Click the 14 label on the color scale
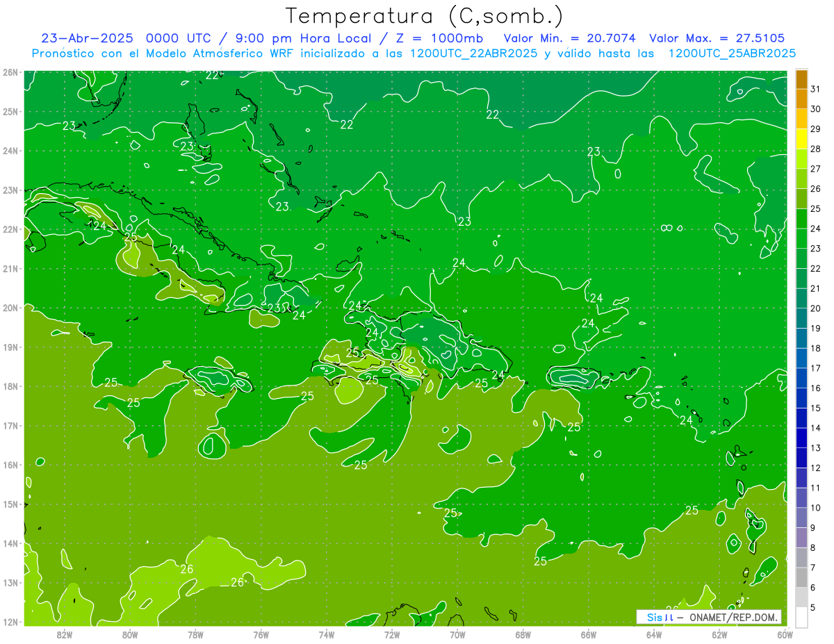Image resolution: width=834 pixels, height=644 pixels. 816,428
